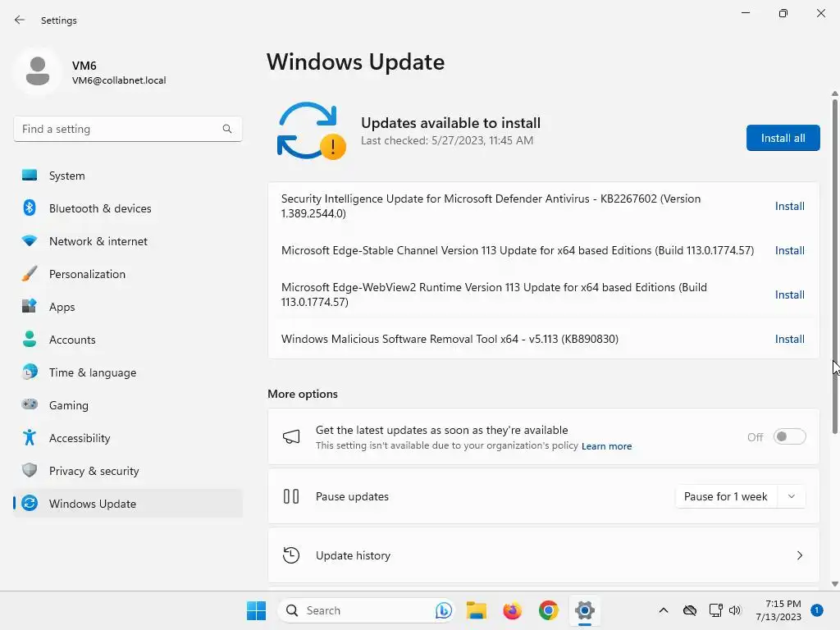
Task: Click the Bluetooth & devices icon
Action: coord(30,208)
